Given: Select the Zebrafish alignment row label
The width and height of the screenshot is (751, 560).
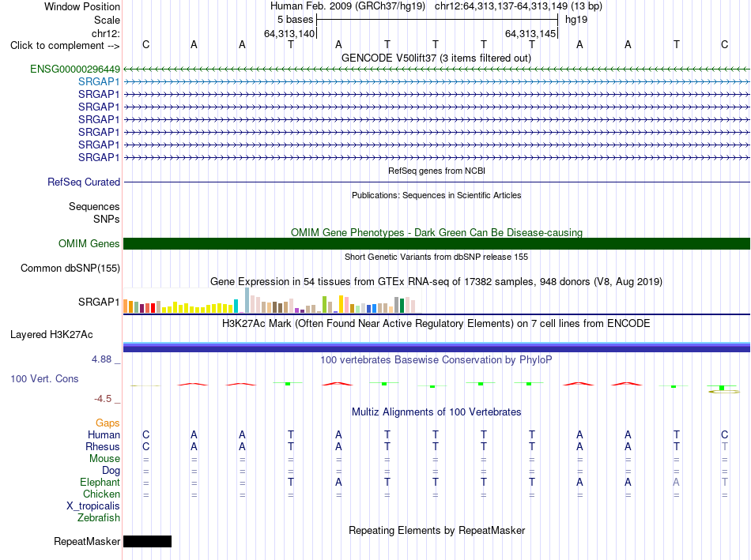Looking at the screenshot, I should pos(99,518).
